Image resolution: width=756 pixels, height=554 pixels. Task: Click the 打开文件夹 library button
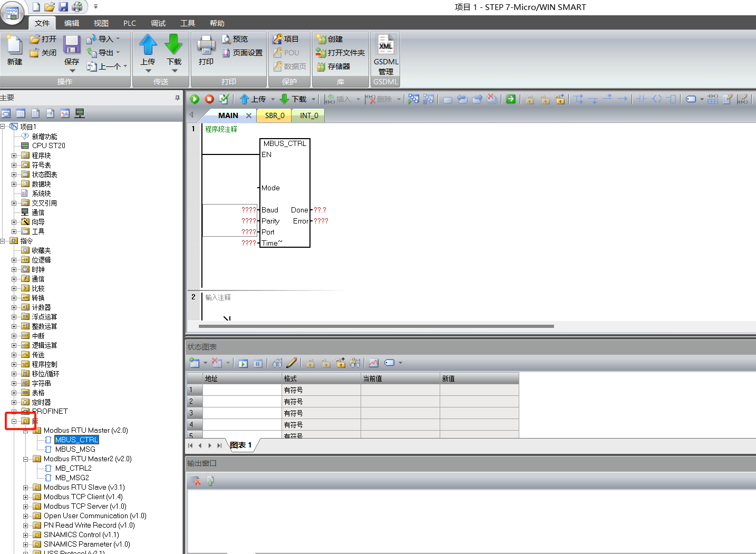[341, 53]
